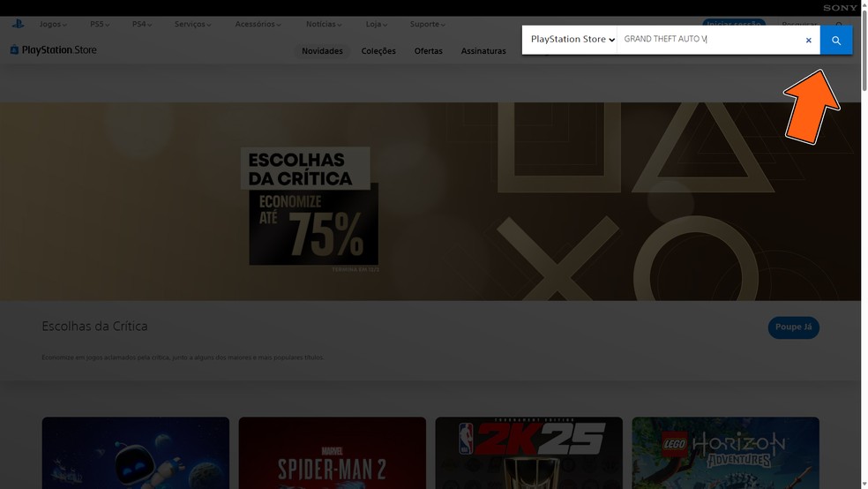Switch to the Ofertas tab
Image resolution: width=868 pixels, height=489 pixels.
tap(429, 51)
